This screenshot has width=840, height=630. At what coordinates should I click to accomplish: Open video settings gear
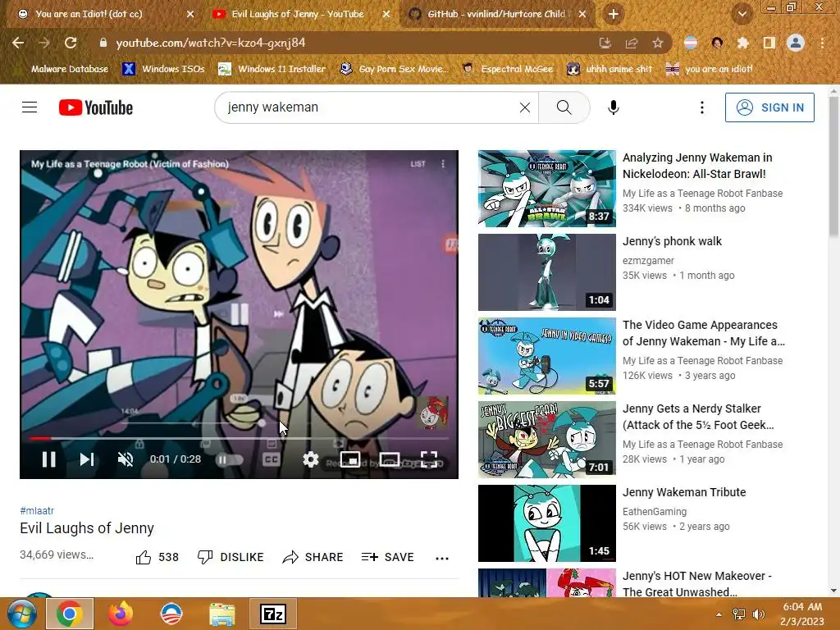click(311, 459)
